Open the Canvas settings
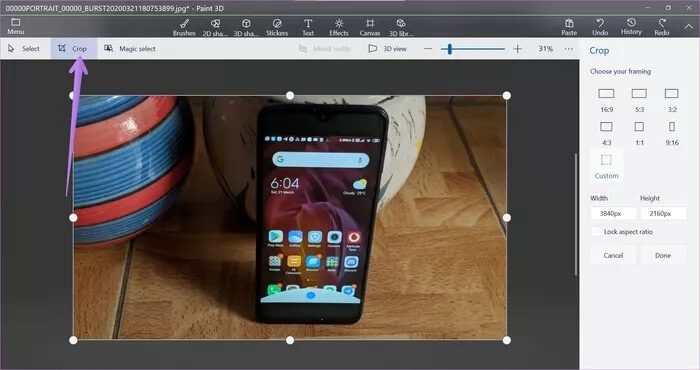Image resolution: width=700 pixels, height=370 pixels. (370, 27)
